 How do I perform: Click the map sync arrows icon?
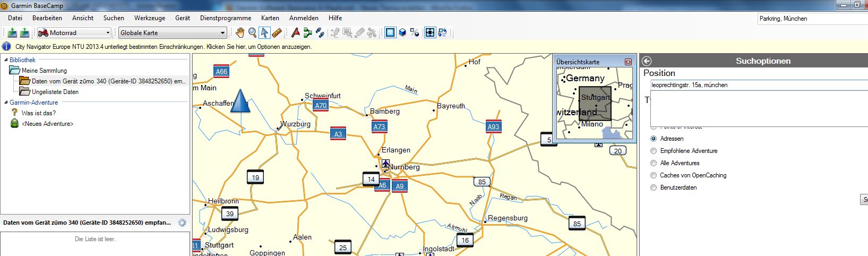[442, 33]
